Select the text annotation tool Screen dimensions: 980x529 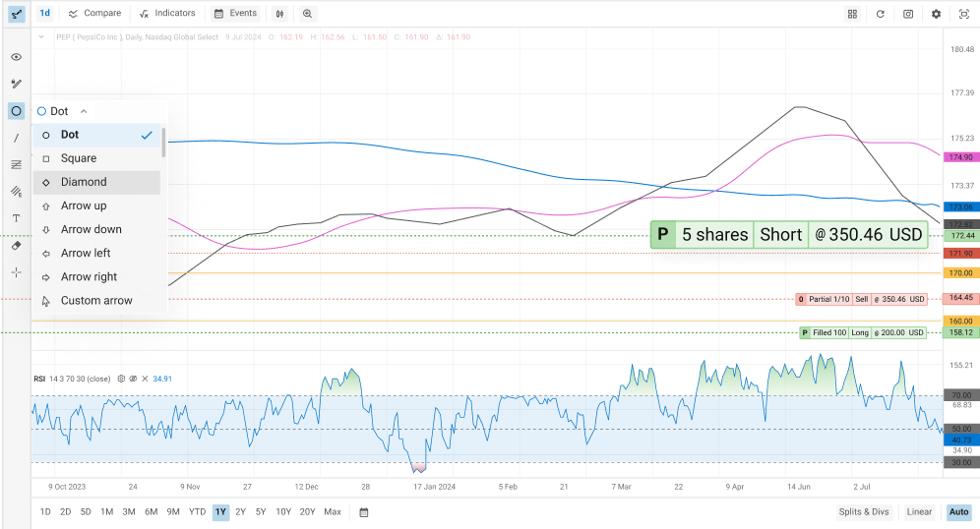click(16, 218)
